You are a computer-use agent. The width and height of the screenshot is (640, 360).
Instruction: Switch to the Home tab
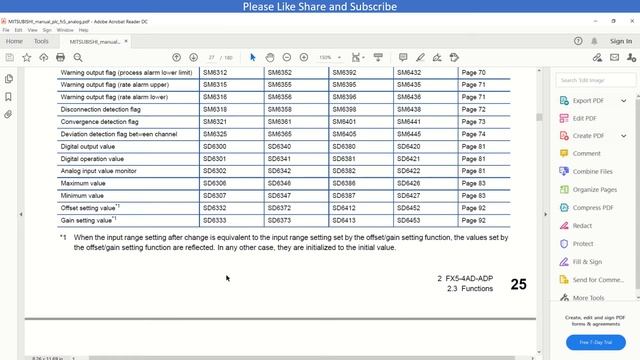(14, 41)
